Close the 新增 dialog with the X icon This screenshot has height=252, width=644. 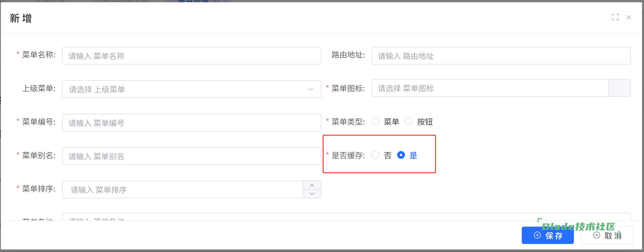pyautogui.click(x=629, y=17)
